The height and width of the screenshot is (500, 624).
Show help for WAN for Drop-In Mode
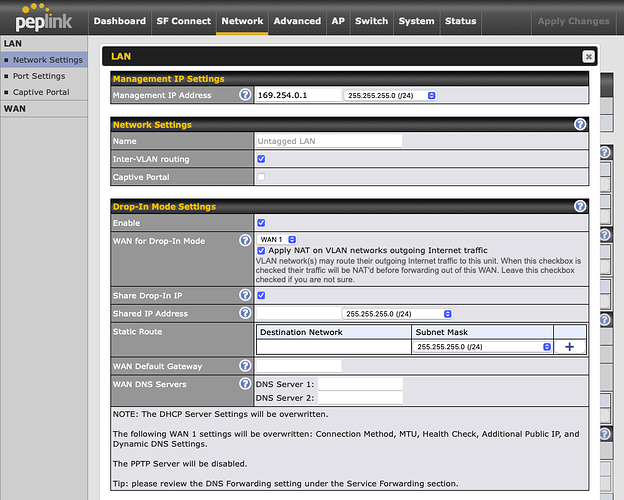pyautogui.click(x=245, y=240)
